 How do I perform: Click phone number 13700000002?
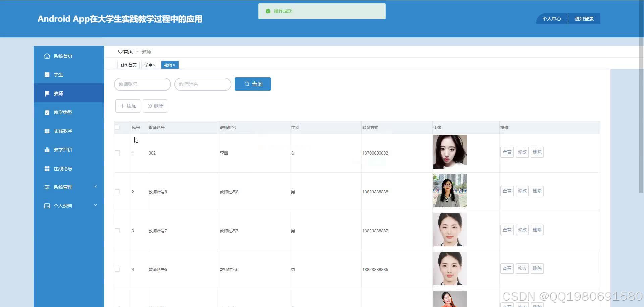coord(375,153)
